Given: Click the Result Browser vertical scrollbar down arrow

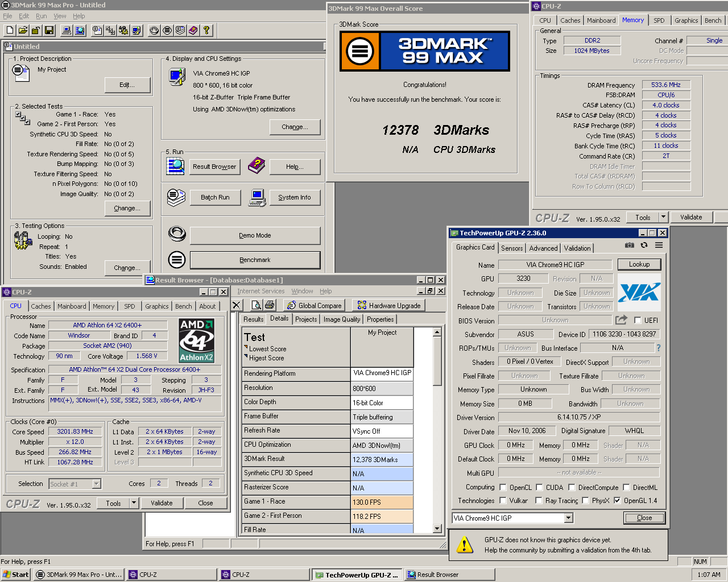Looking at the screenshot, I should 437,529.
